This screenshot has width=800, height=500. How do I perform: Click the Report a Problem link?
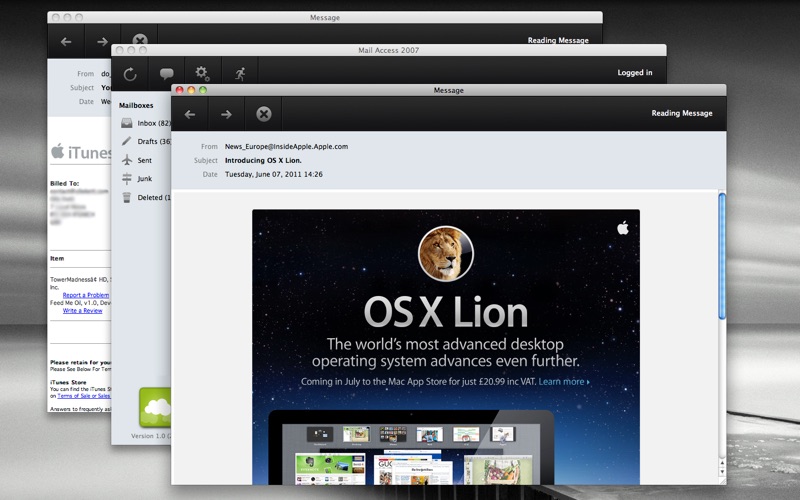pyautogui.click(x=85, y=295)
